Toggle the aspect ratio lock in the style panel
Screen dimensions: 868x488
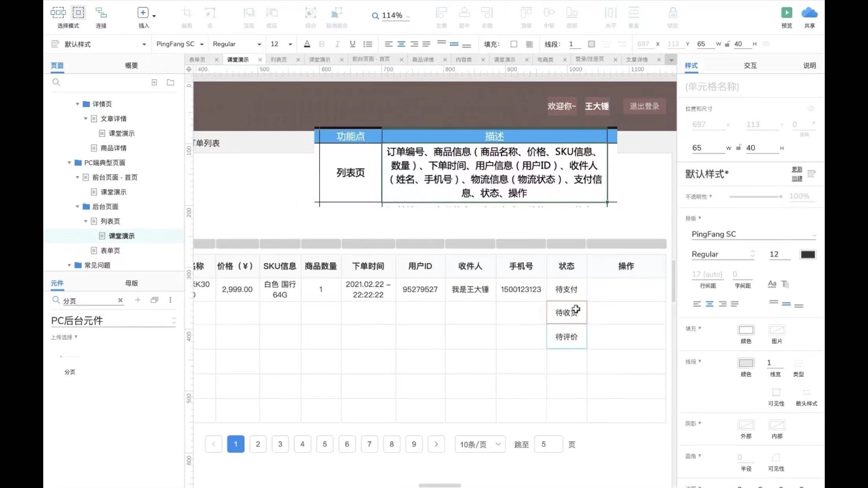coord(739,148)
